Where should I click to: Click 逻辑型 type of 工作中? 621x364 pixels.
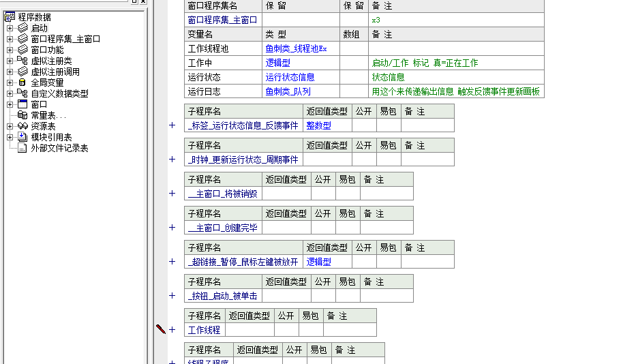pyautogui.click(x=277, y=63)
